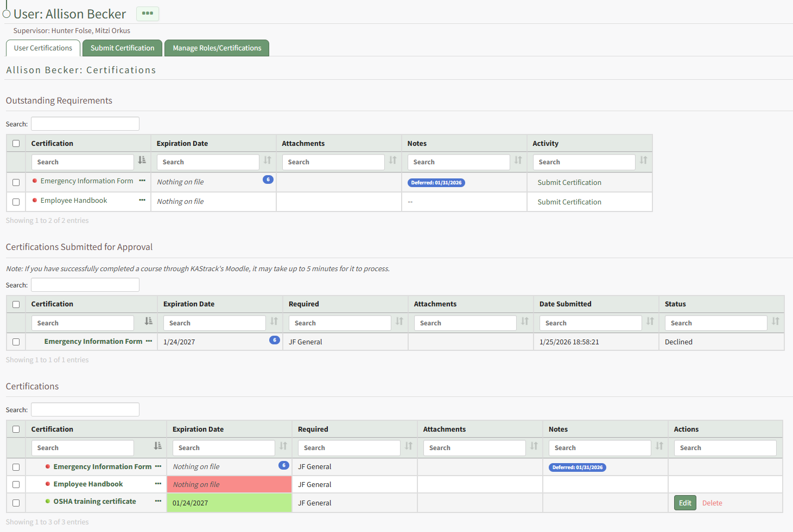Edit the OSHA training certificate

pyautogui.click(x=684, y=503)
